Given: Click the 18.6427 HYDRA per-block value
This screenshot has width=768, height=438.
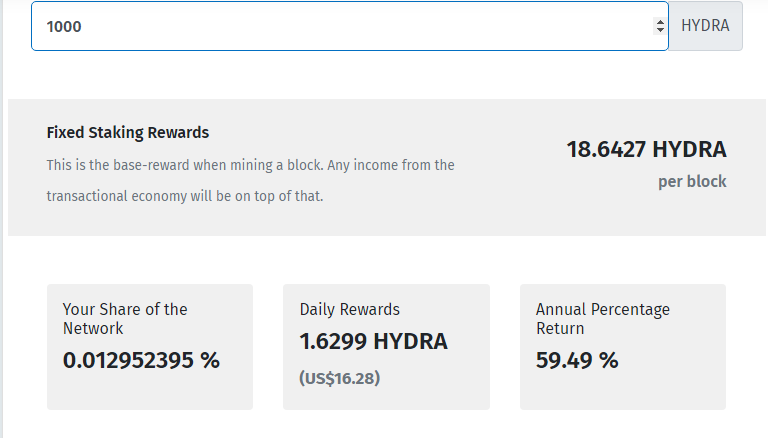Looking at the screenshot, I should tap(647, 149).
